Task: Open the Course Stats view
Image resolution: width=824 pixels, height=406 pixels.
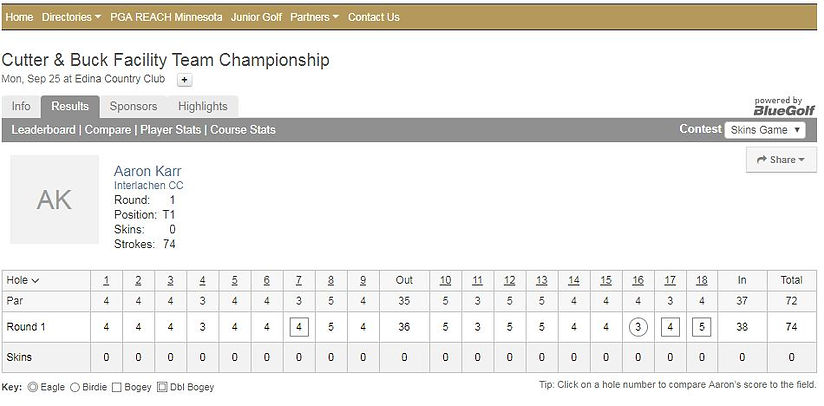Action: click(x=243, y=130)
